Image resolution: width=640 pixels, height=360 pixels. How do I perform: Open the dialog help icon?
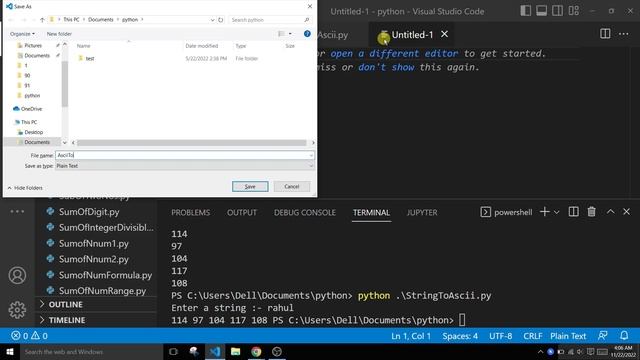pos(307,34)
